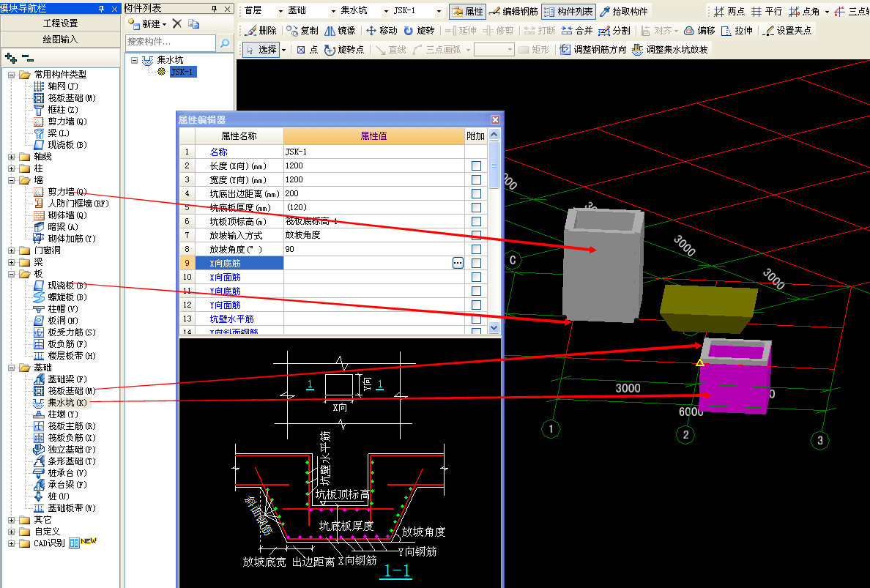Screen dimensions: 870x588
Task: Collapse the 基础 tree folder
Action: (11, 368)
